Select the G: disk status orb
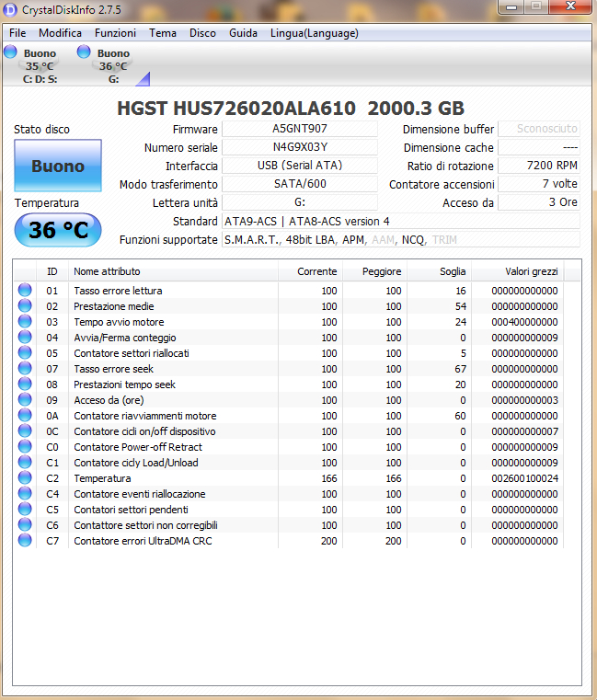597x700 pixels. (x=84, y=52)
